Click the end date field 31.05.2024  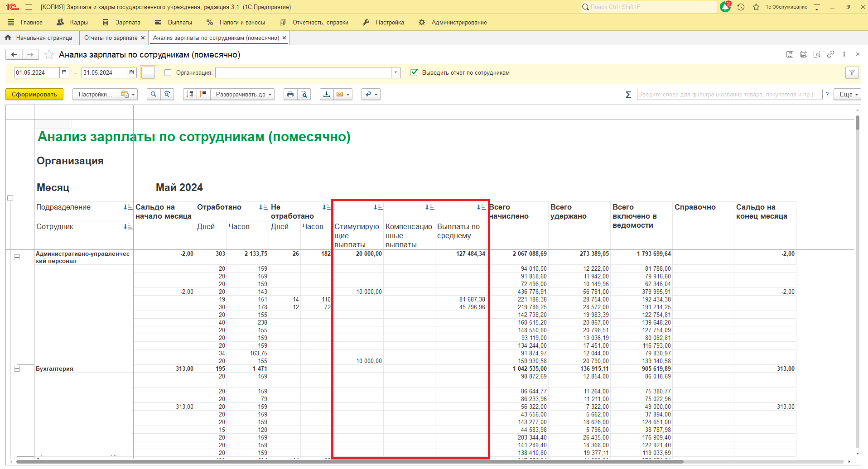(104, 72)
